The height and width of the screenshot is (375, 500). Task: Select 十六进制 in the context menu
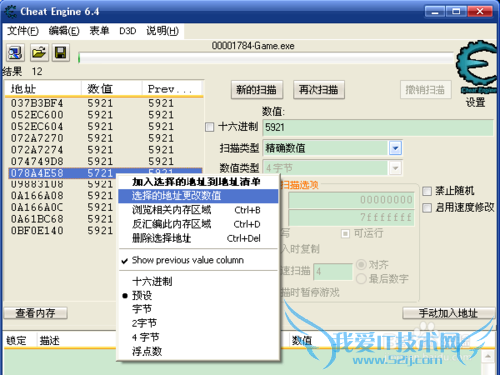tap(198, 282)
